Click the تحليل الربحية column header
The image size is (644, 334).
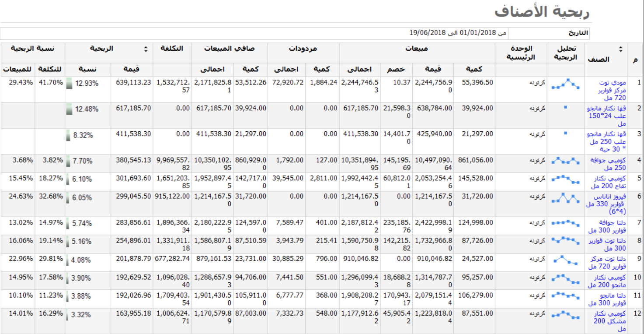pyautogui.click(x=566, y=53)
